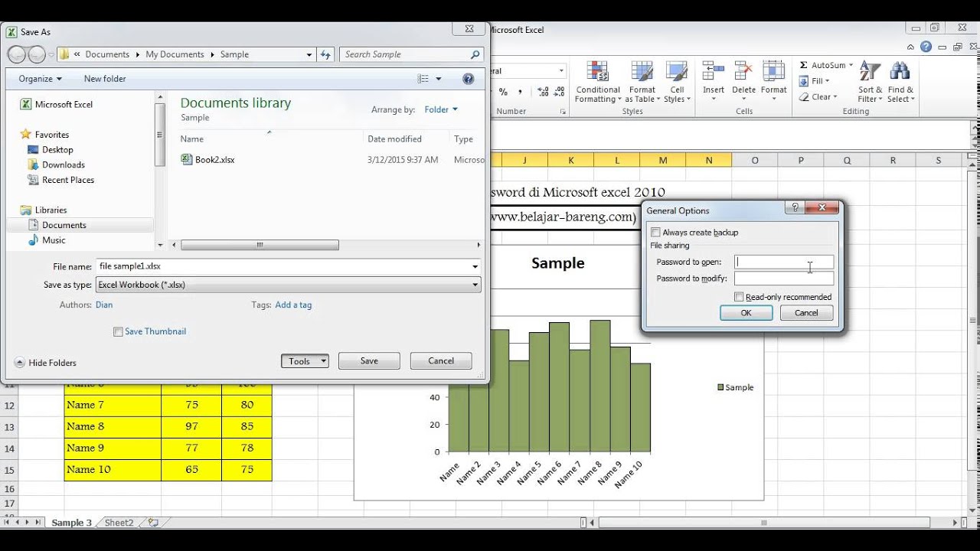Click the Format cells icon in ribbon
The image size is (980, 551).
click(774, 71)
